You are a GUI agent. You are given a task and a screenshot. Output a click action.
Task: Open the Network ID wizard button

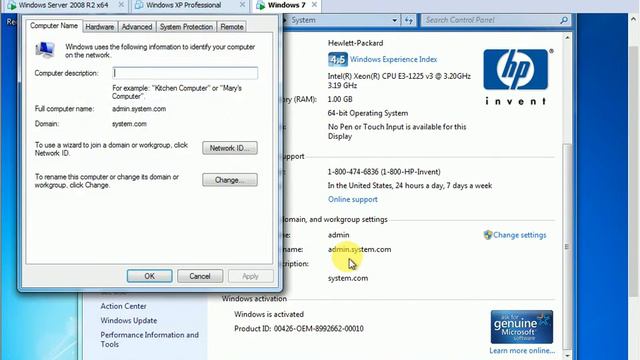(230, 148)
